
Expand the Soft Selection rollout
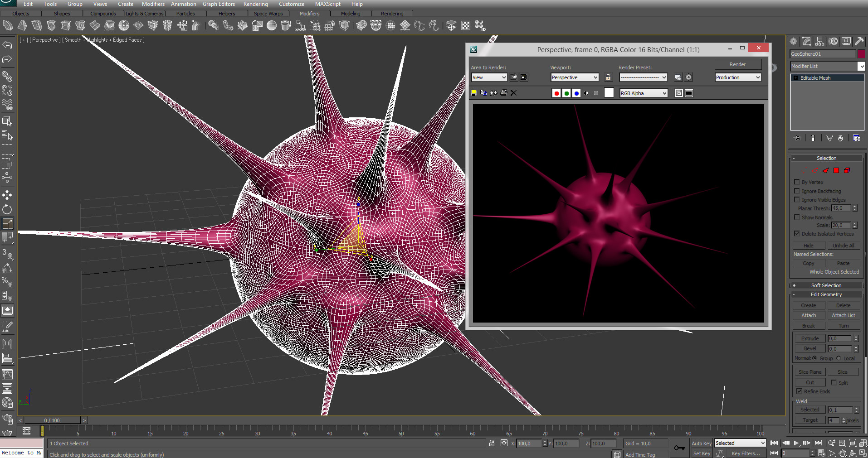click(x=826, y=285)
